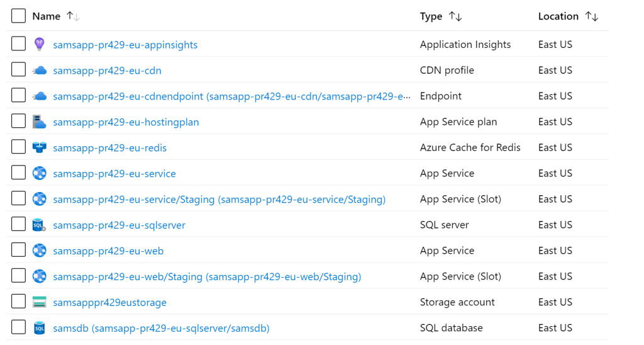Sort resources by Type column arrows
The width and height of the screenshot is (644, 345).
[455, 16]
